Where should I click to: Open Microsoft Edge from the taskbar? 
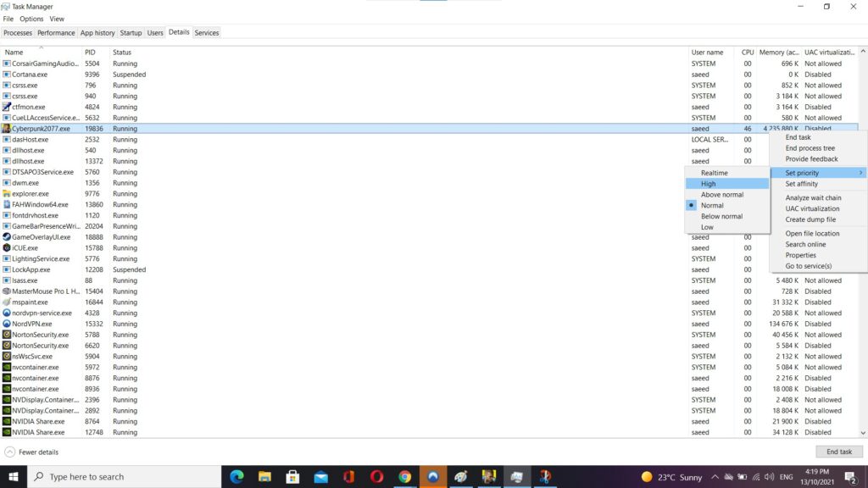pos(236,477)
